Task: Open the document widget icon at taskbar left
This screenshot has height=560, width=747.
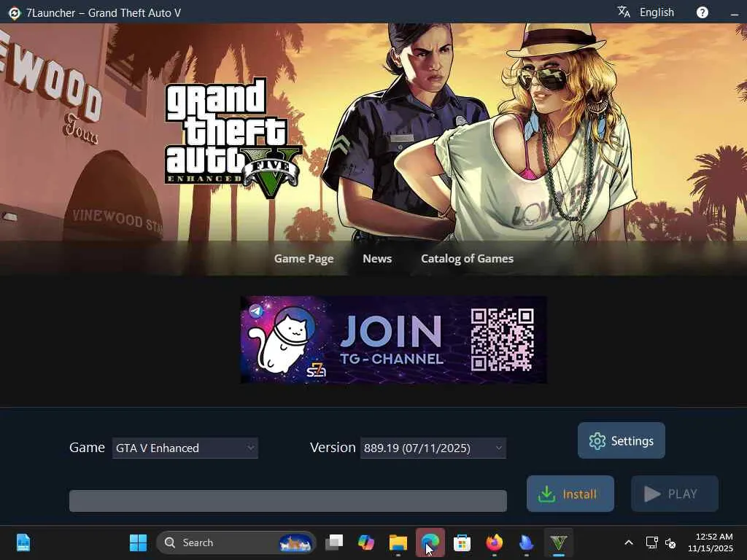Action: pyautogui.click(x=23, y=542)
